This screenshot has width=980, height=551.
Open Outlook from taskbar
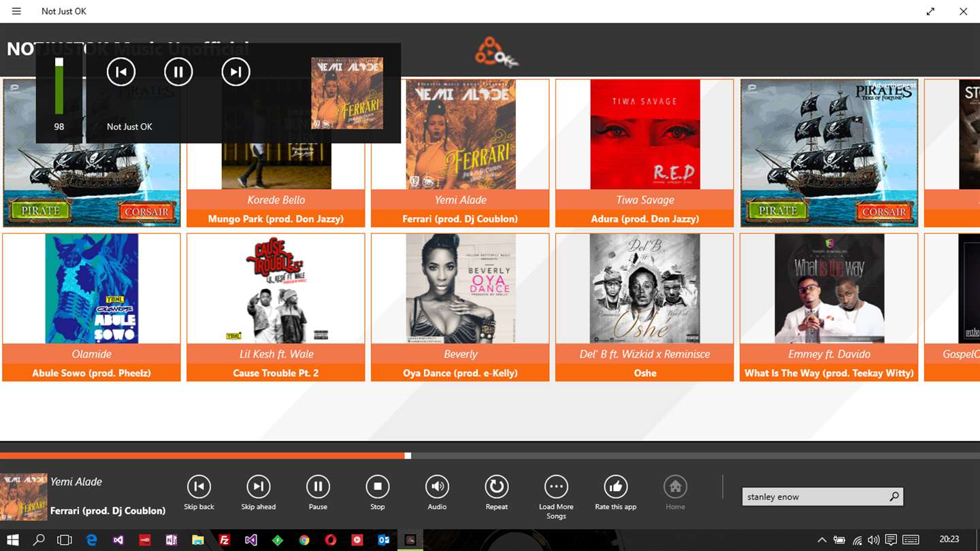click(x=384, y=540)
